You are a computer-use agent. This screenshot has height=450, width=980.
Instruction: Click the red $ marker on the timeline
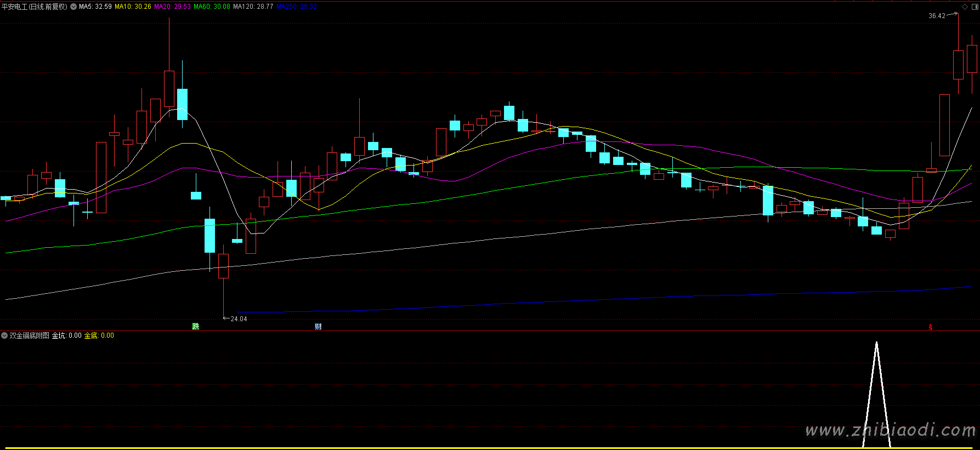(x=931, y=327)
